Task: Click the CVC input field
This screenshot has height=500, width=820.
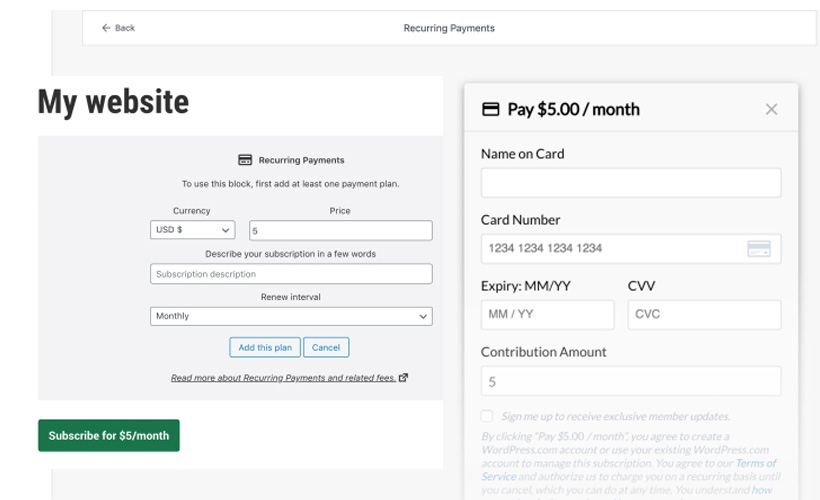Action: [704, 314]
